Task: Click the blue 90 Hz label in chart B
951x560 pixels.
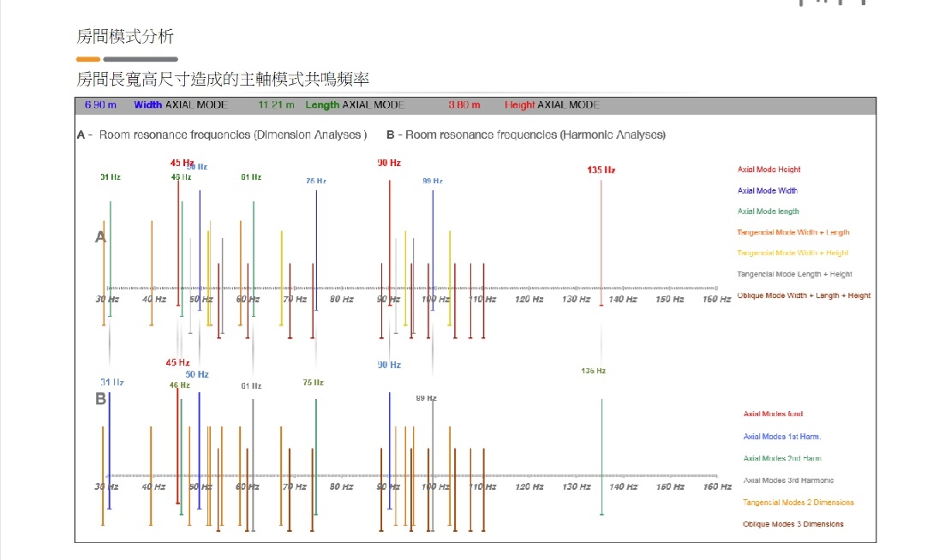Action: click(389, 365)
